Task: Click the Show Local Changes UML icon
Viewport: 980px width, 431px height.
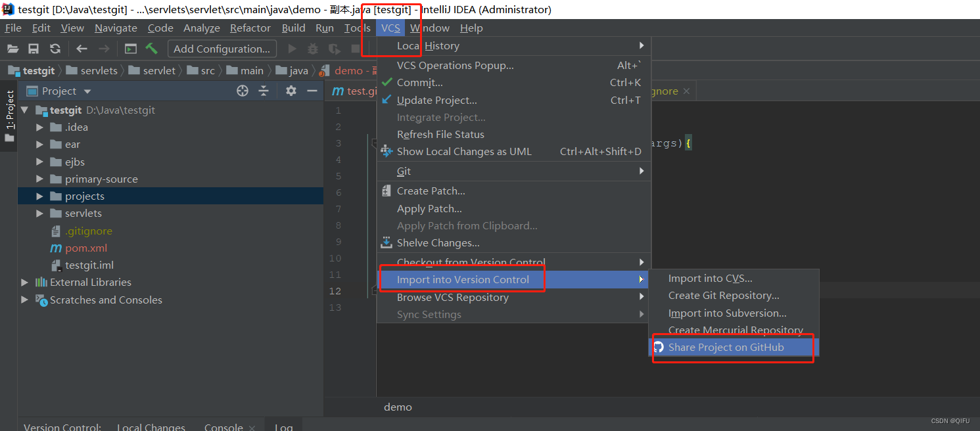Action: tap(386, 151)
